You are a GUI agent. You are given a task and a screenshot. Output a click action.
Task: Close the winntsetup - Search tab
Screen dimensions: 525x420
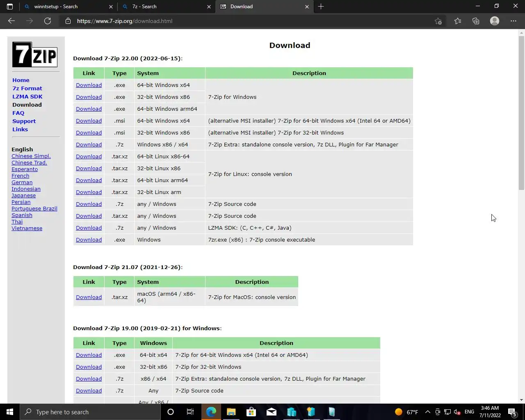tap(111, 7)
